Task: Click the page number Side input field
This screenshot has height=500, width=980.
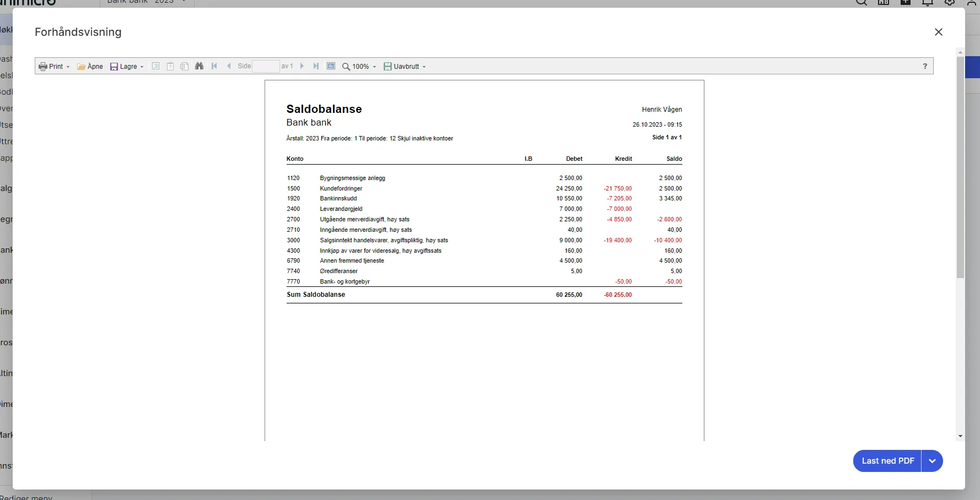Action: [266, 67]
